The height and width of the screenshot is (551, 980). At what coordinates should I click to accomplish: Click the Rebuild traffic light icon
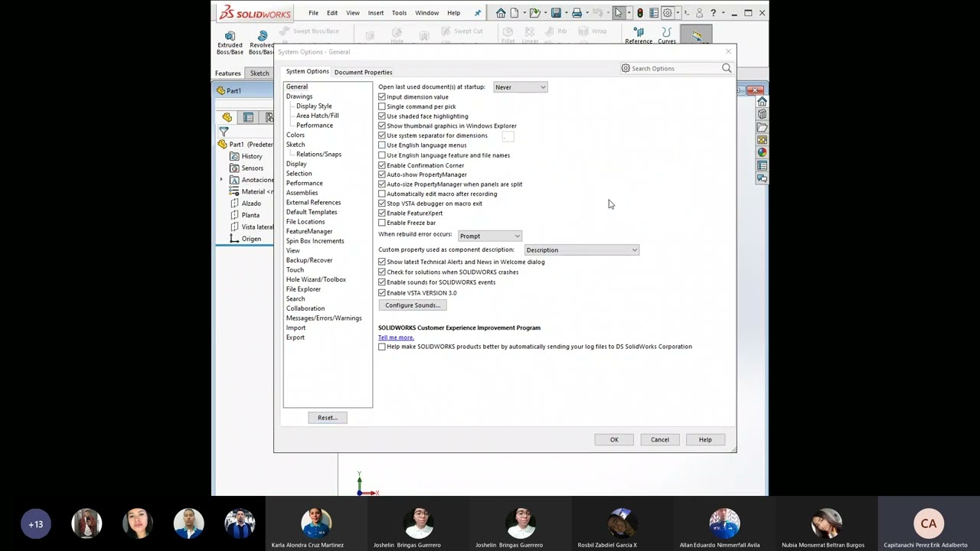coord(639,13)
